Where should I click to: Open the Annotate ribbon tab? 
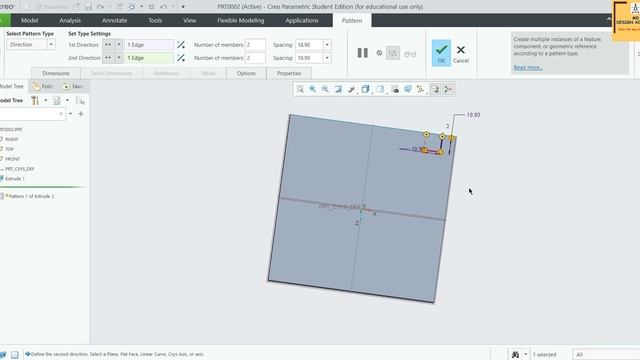pyautogui.click(x=114, y=20)
